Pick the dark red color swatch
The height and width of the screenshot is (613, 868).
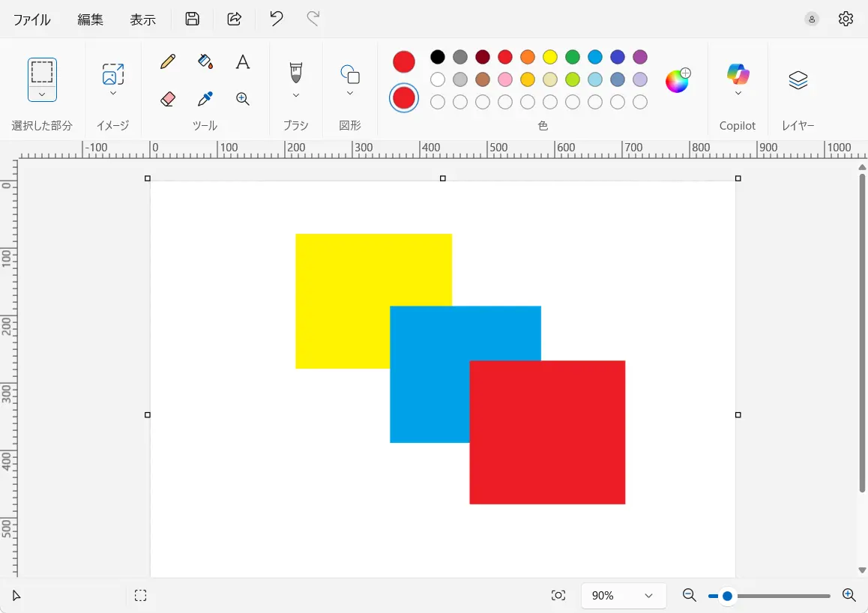pyautogui.click(x=483, y=57)
